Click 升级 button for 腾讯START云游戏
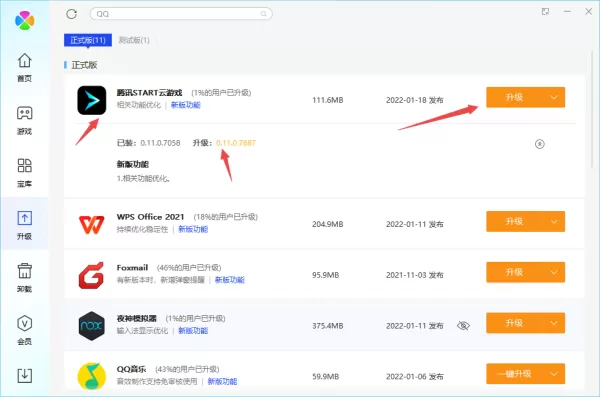This screenshot has width=600, height=397. [514, 97]
